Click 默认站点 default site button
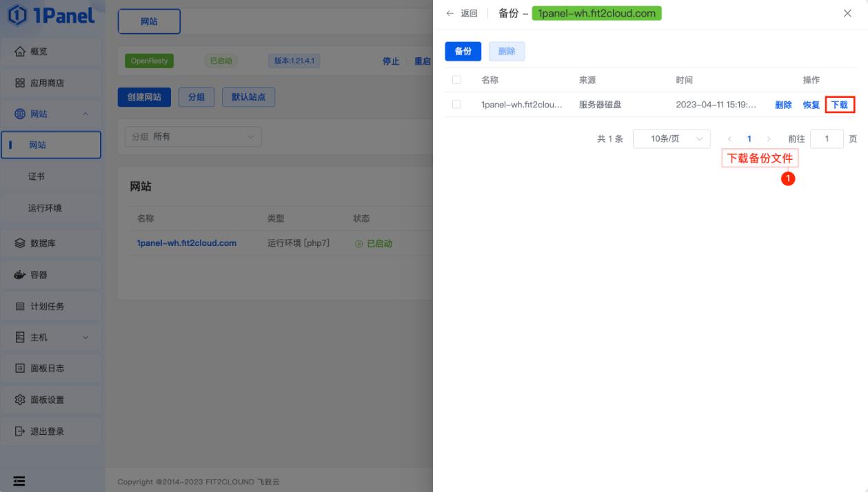The image size is (868, 492). pos(248,97)
